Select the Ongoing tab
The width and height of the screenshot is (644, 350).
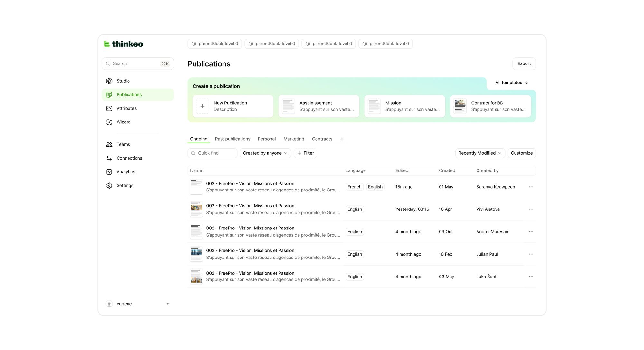click(x=199, y=139)
